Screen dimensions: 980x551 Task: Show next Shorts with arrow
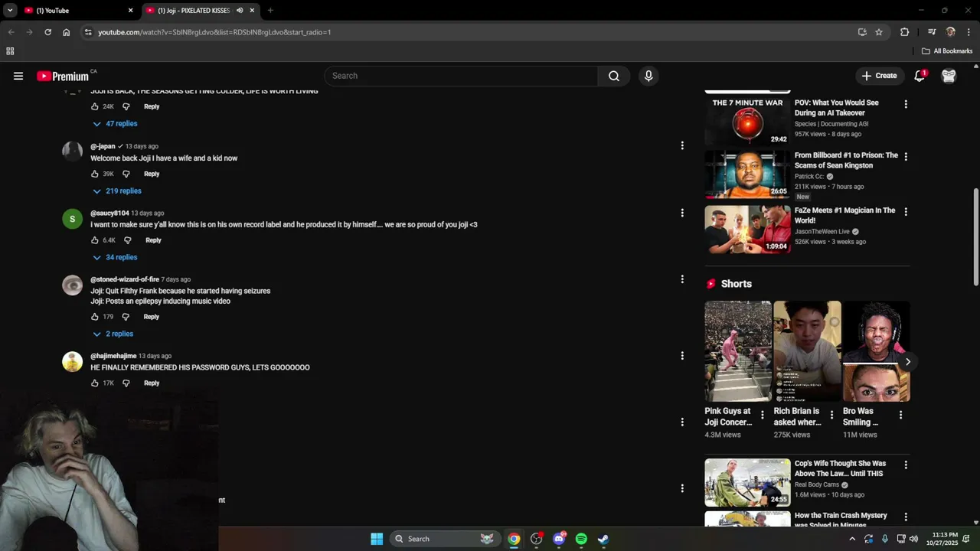[x=907, y=362]
